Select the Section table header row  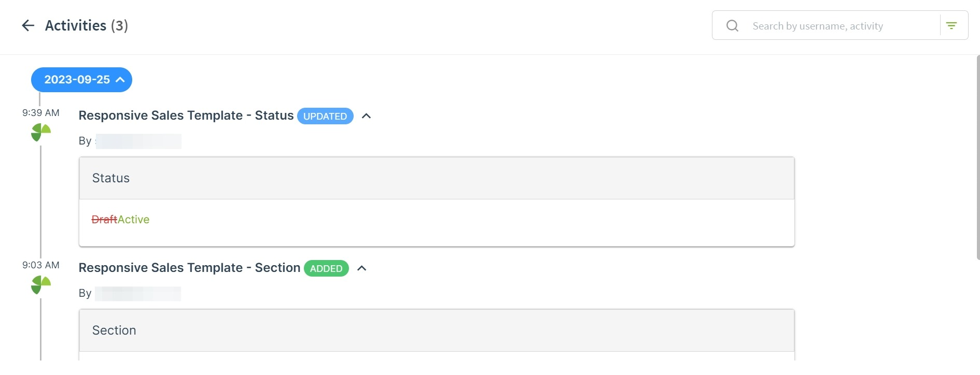click(x=437, y=330)
